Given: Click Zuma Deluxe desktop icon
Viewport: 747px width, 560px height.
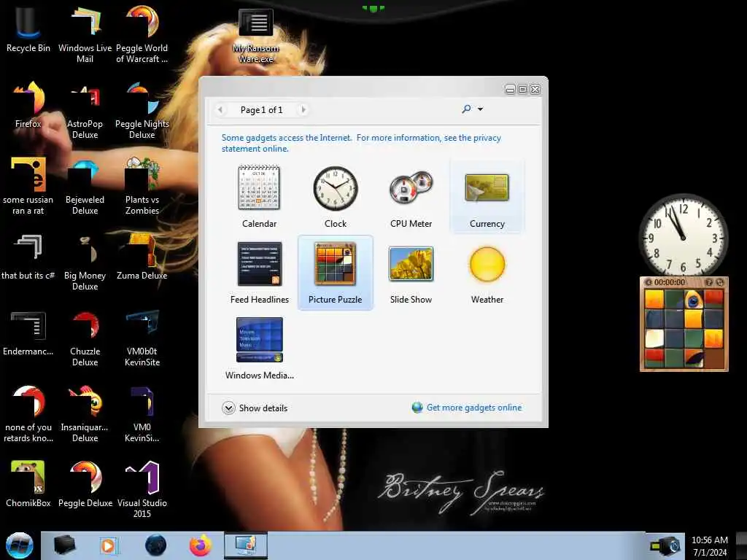Looking at the screenshot, I should coord(142,257).
